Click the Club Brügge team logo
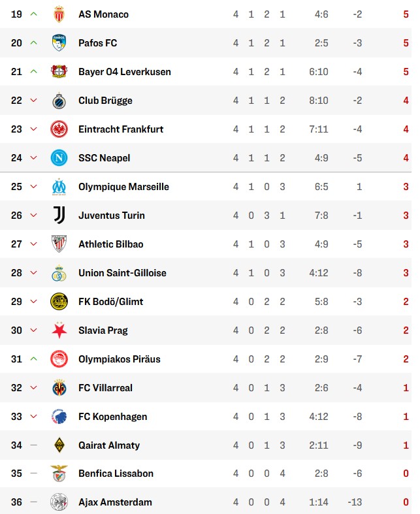This screenshot has width=420, height=514. tap(59, 101)
